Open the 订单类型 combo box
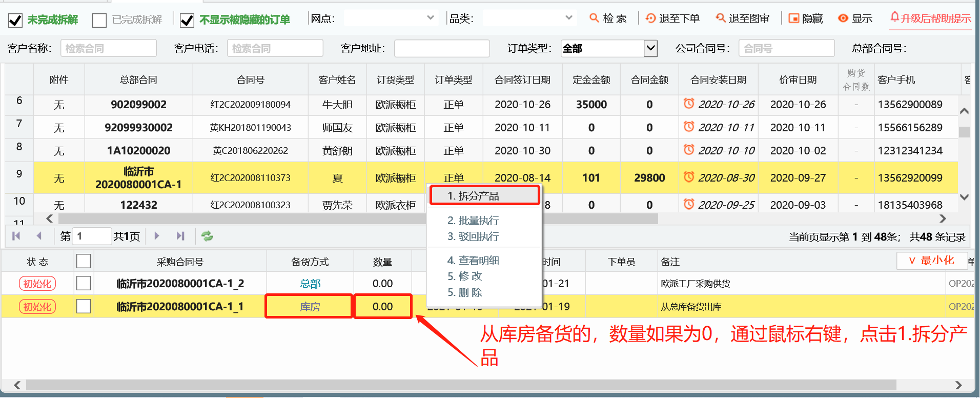Image resolution: width=980 pixels, height=398 pixels. click(x=650, y=48)
